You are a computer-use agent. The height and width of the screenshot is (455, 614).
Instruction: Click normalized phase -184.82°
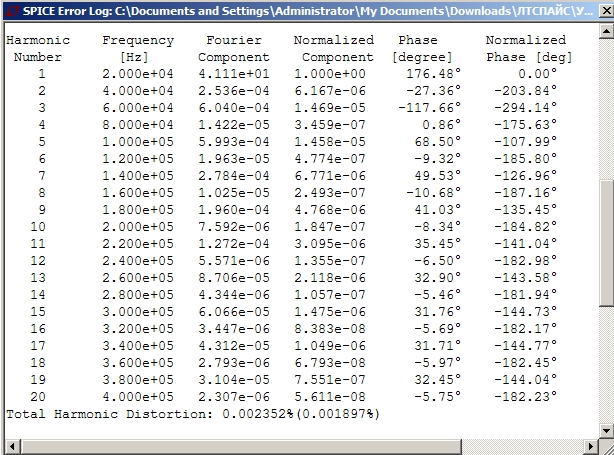click(525, 227)
